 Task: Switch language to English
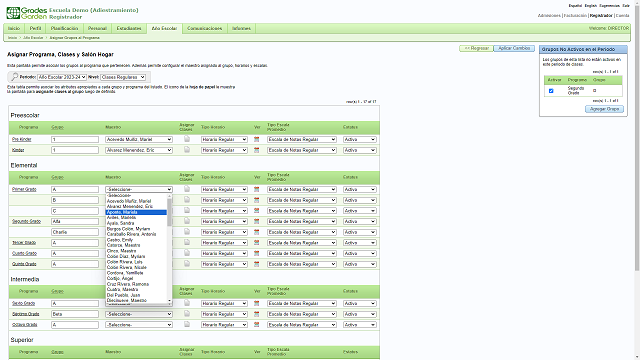(x=590, y=6)
